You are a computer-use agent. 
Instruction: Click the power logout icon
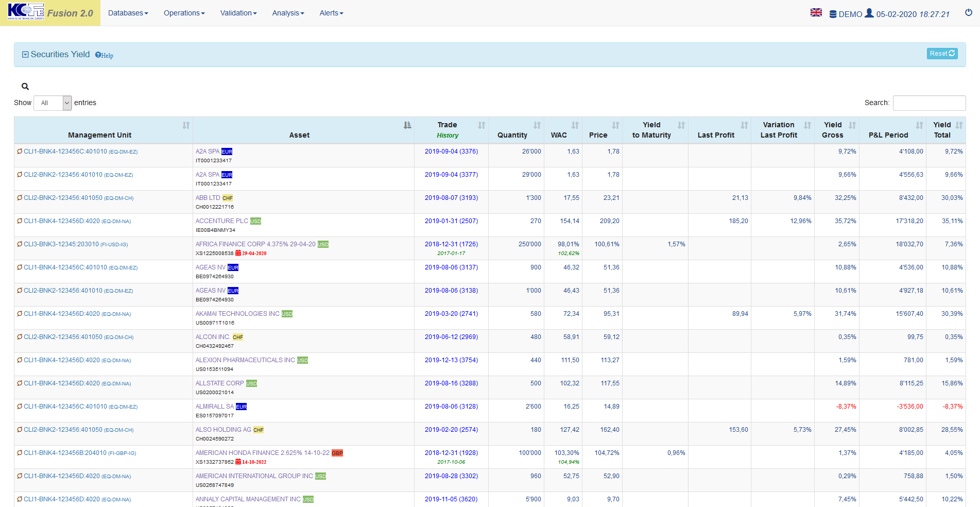point(968,13)
